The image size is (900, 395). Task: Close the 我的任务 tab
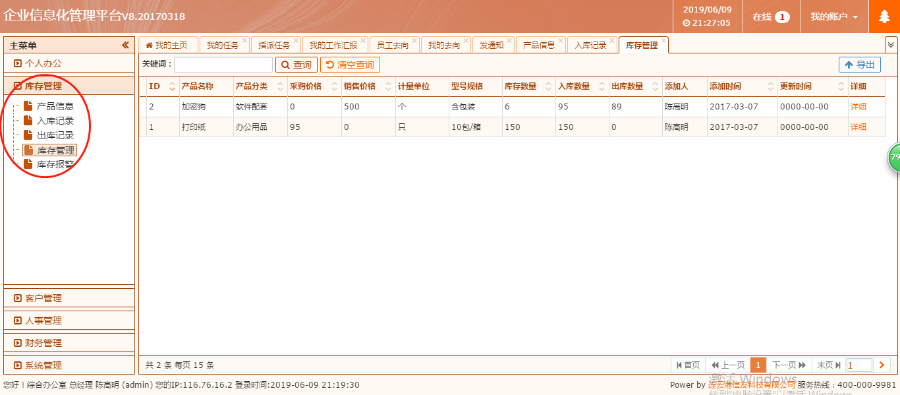click(x=245, y=41)
